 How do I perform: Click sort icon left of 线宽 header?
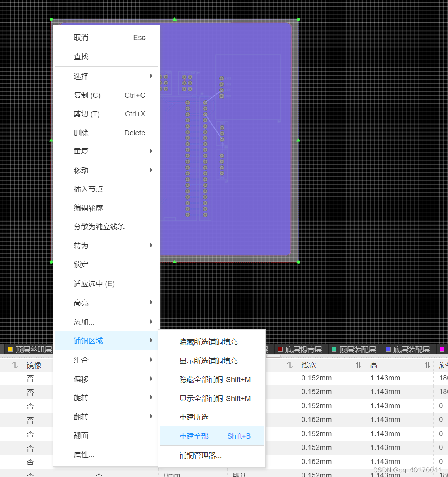coord(290,365)
